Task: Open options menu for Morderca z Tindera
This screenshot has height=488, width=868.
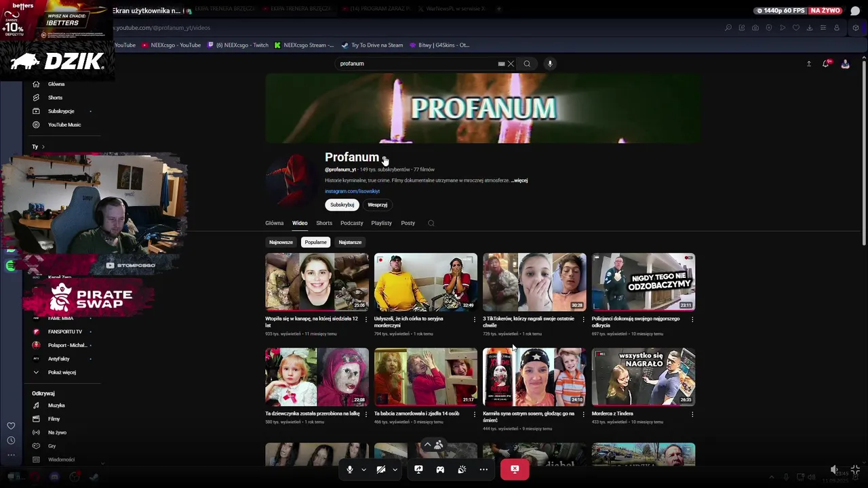Action: (692, 414)
